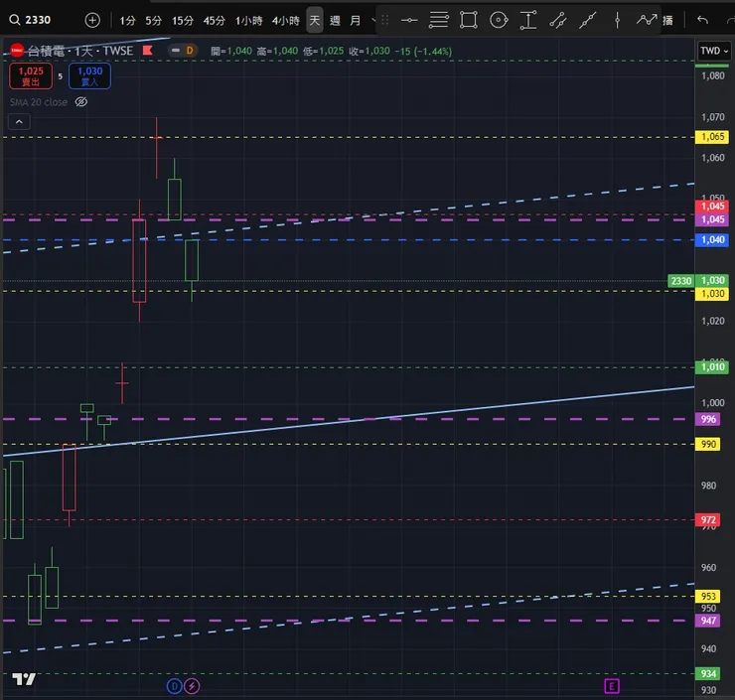Click the 1,025 賣出 sell button

point(31,75)
